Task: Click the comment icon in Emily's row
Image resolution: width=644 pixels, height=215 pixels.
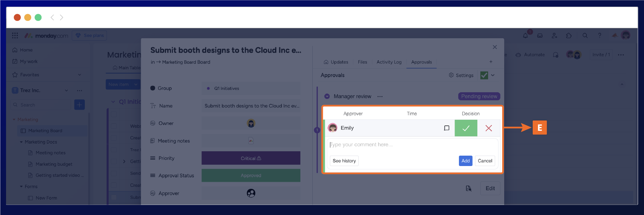Action: click(447, 128)
